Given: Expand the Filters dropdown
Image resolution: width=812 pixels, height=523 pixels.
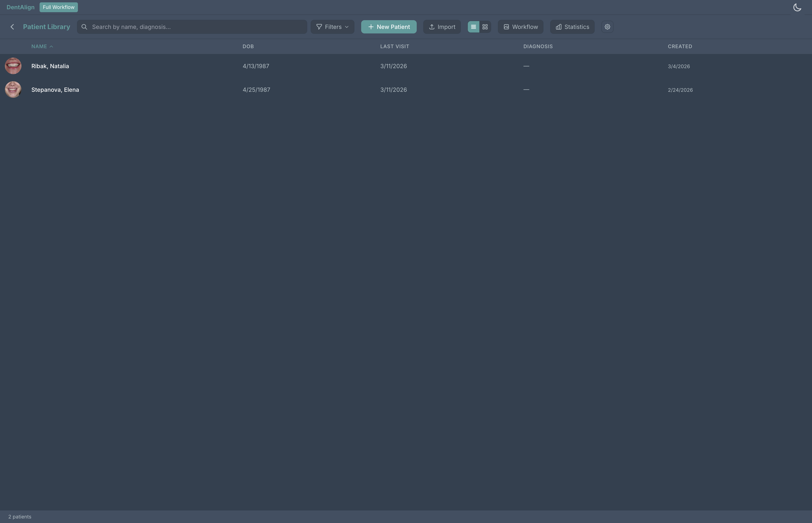Looking at the screenshot, I should pyautogui.click(x=332, y=27).
